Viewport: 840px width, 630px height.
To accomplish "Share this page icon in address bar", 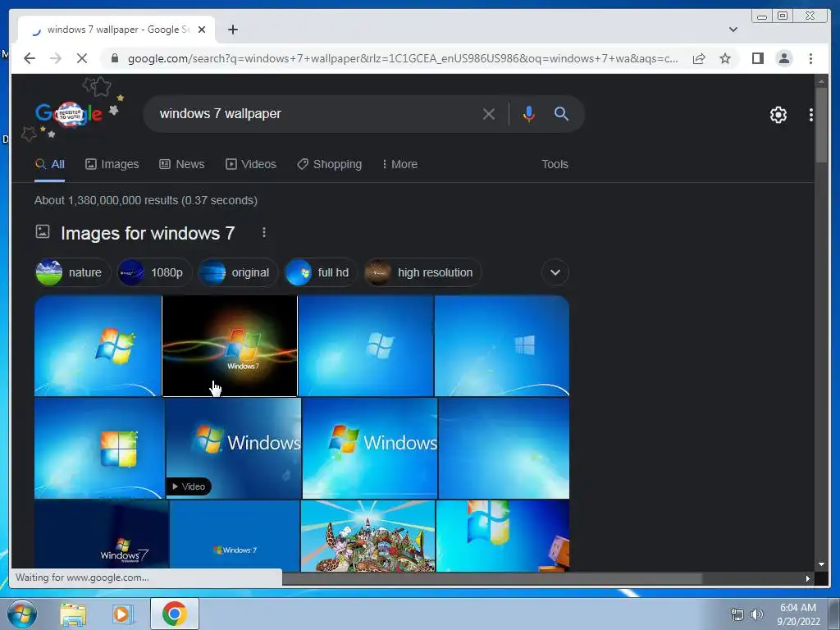I will click(699, 58).
